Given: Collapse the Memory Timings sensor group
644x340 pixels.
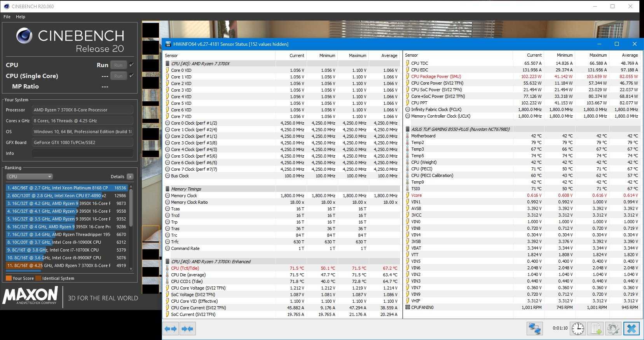Looking at the screenshot, I should point(186,189).
